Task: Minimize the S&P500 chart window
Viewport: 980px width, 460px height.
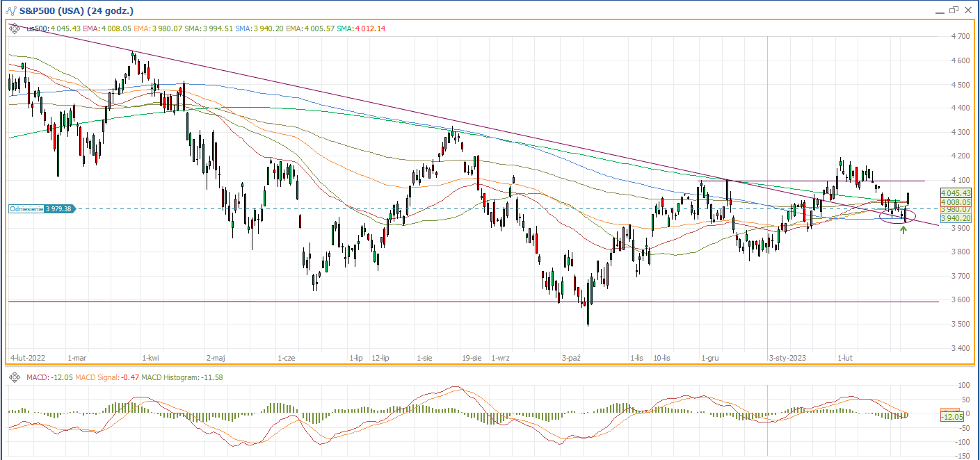Action: pyautogui.click(x=940, y=10)
